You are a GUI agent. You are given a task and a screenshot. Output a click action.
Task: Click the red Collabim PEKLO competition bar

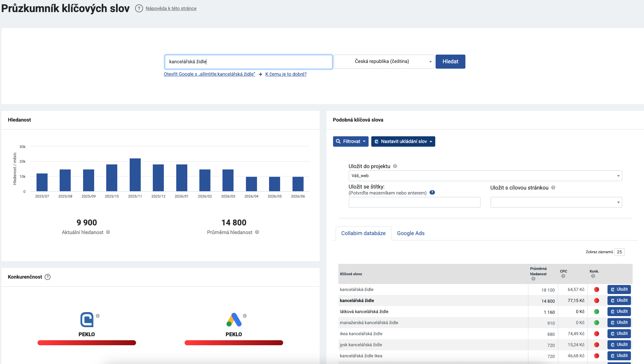[87, 343]
